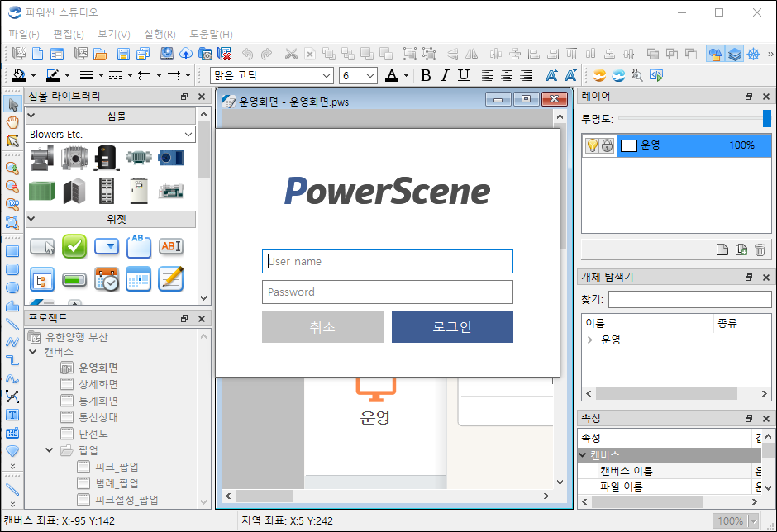
Task: Open the 도움말(H) menu
Action: pyautogui.click(x=211, y=34)
